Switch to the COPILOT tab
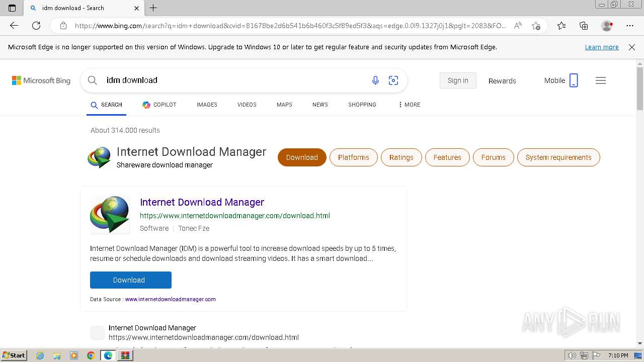 (159, 105)
